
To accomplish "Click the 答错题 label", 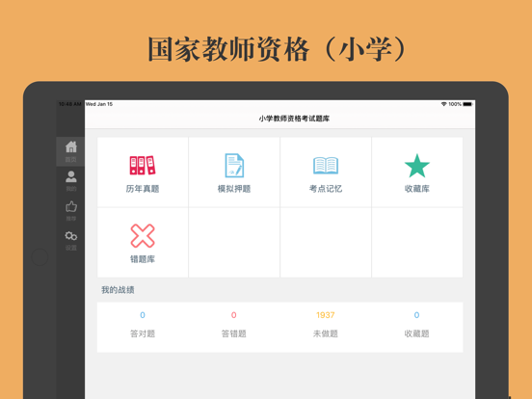I will point(234,333).
